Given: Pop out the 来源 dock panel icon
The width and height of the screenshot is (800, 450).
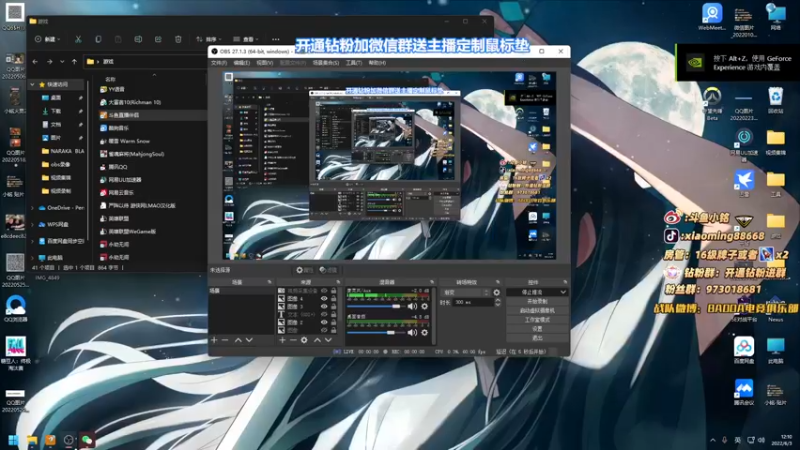Looking at the screenshot, I should 338,282.
